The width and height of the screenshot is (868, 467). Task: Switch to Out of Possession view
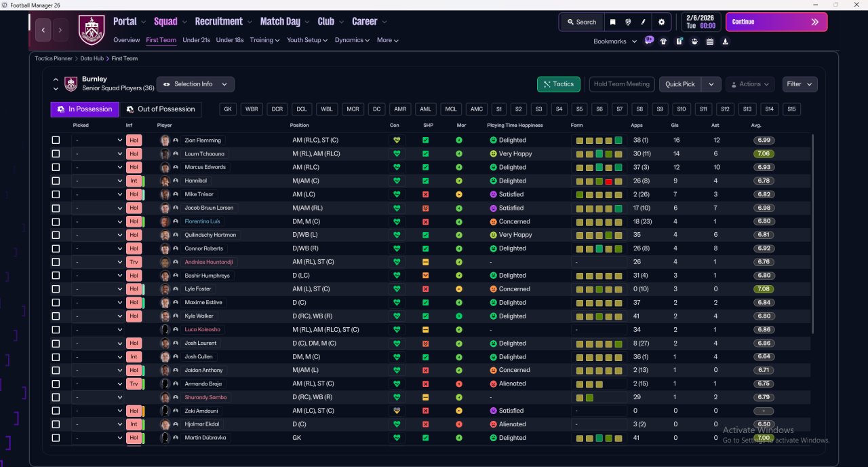[161, 109]
